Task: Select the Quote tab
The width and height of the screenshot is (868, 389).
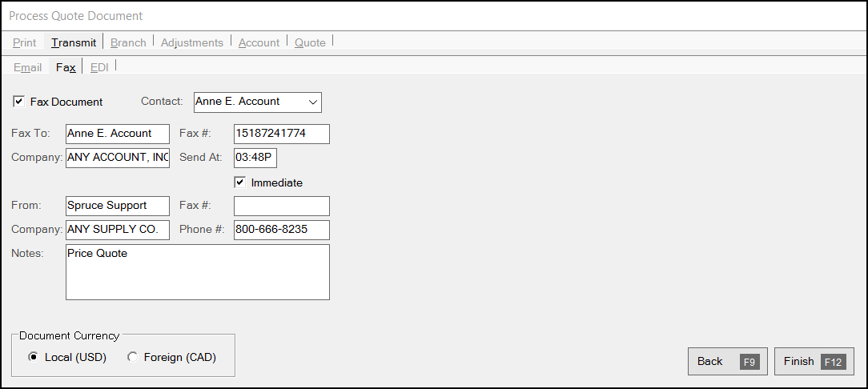Action: pyautogui.click(x=310, y=42)
